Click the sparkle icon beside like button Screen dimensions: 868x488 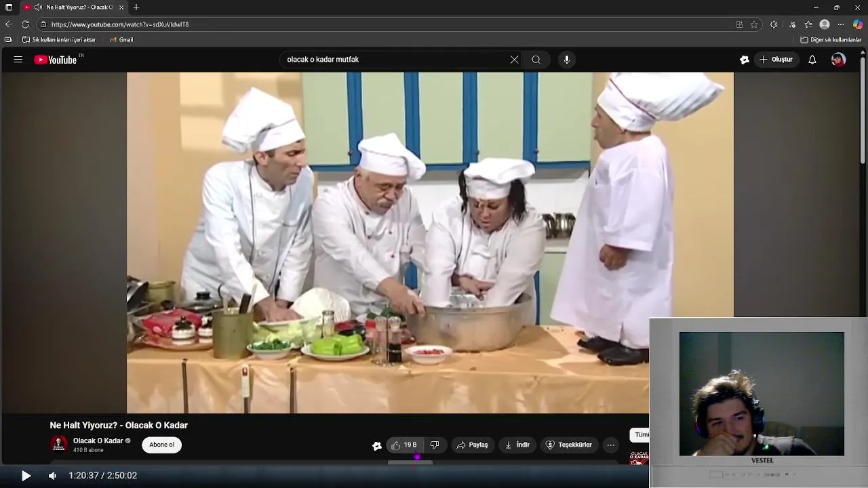click(377, 445)
